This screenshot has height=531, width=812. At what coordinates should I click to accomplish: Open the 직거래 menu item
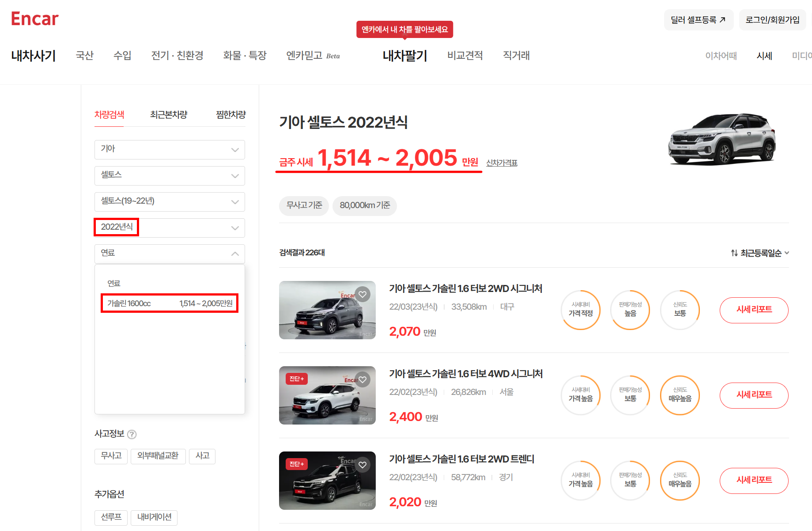click(x=516, y=56)
